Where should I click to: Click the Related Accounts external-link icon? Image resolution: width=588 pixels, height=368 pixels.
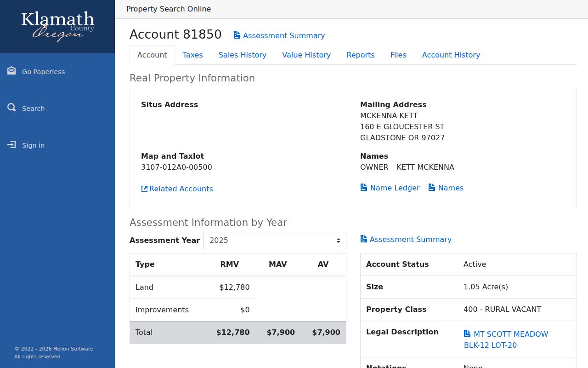point(144,189)
